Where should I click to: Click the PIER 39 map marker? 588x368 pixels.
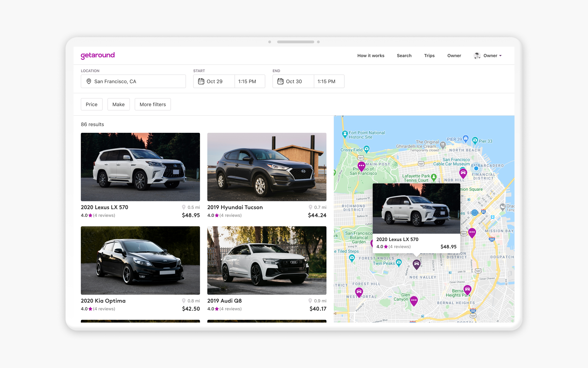[465, 138]
